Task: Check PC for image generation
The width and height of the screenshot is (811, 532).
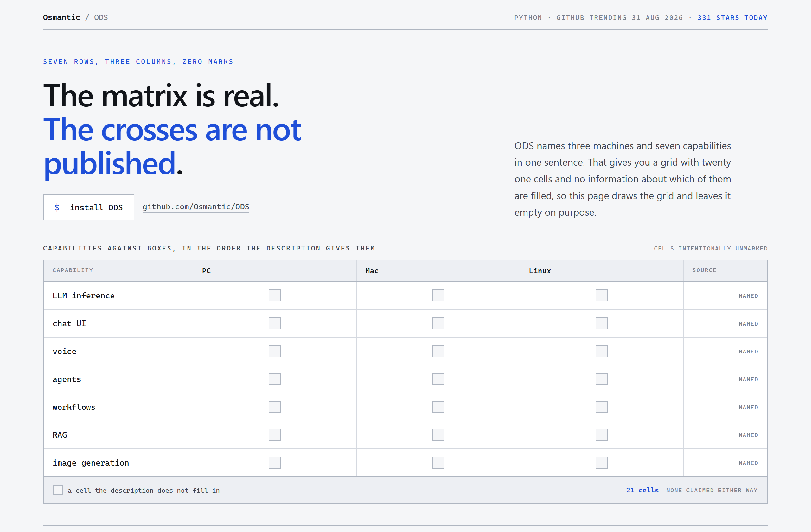Action: [274, 463]
